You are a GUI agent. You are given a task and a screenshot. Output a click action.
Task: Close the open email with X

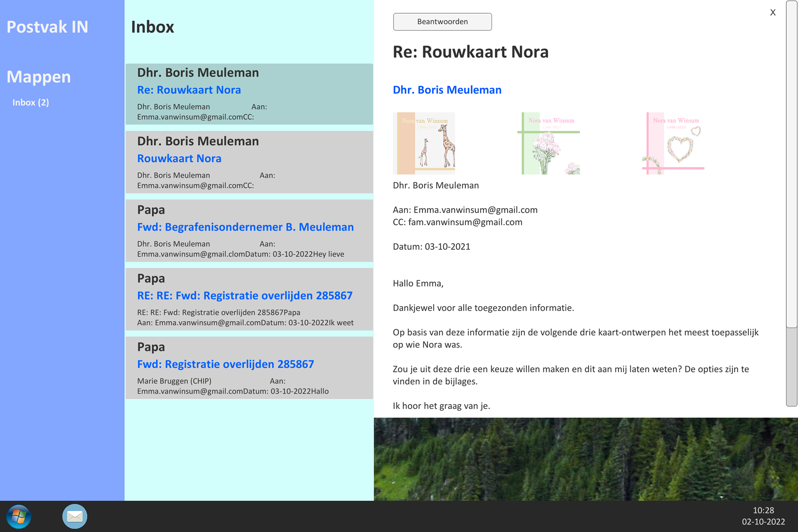coord(773,12)
